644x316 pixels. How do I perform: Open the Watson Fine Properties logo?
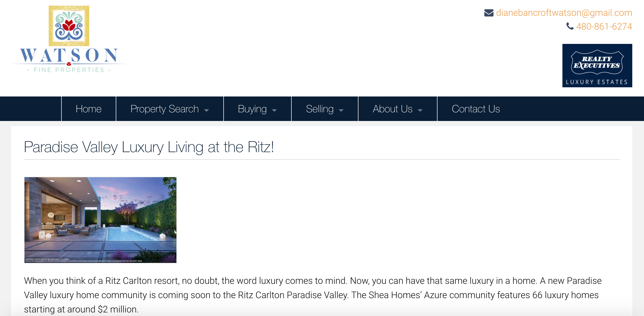click(x=69, y=40)
